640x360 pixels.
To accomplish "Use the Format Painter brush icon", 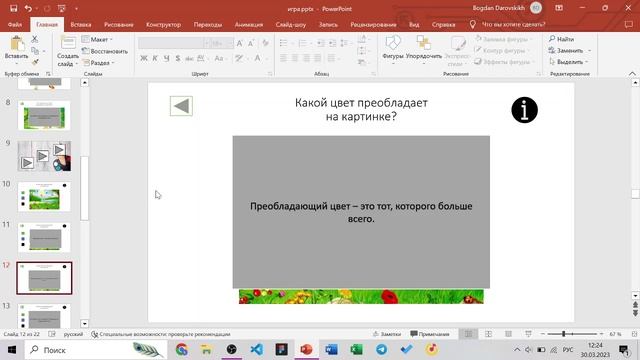I will point(35,62).
